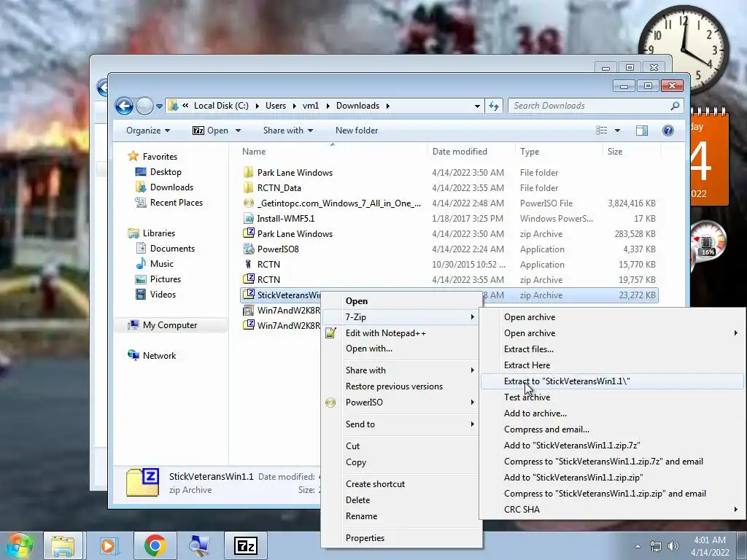
Task: Select the Getintopc Windows 7 ISO file icon
Action: coord(248,203)
